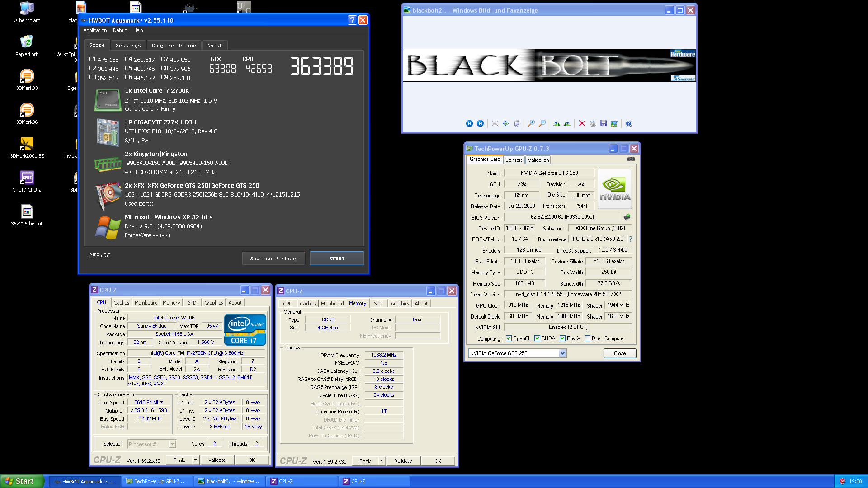Screen dimensions: 868x488
Task: Click Windows Start button
Action: (x=22, y=481)
